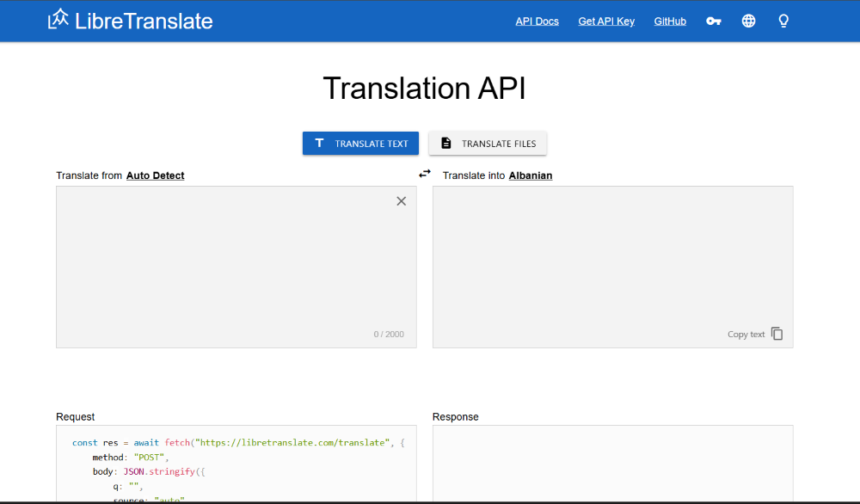This screenshot has height=504, width=860.
Task: Click the "POST" method value in code
Action: click(149, 458)
